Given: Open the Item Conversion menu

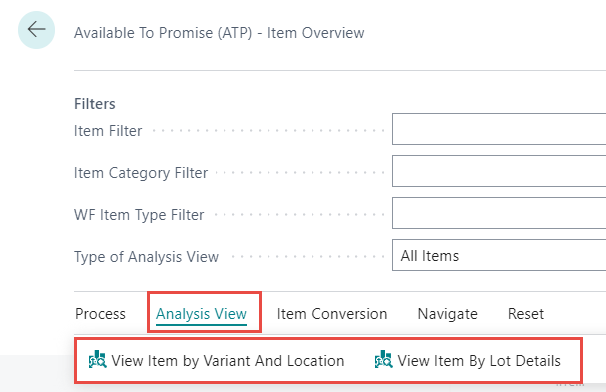Looking at the screenshot, I should pos(332,314).
